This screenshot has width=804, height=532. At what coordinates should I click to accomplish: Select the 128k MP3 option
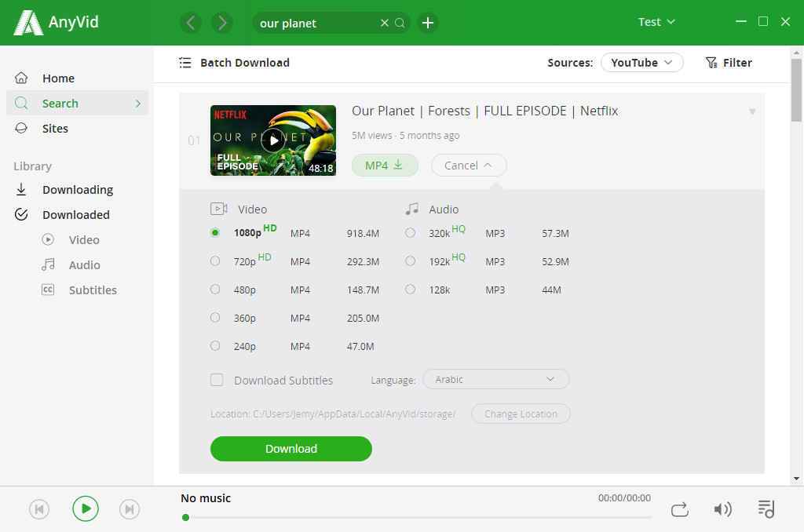[410, 289]
